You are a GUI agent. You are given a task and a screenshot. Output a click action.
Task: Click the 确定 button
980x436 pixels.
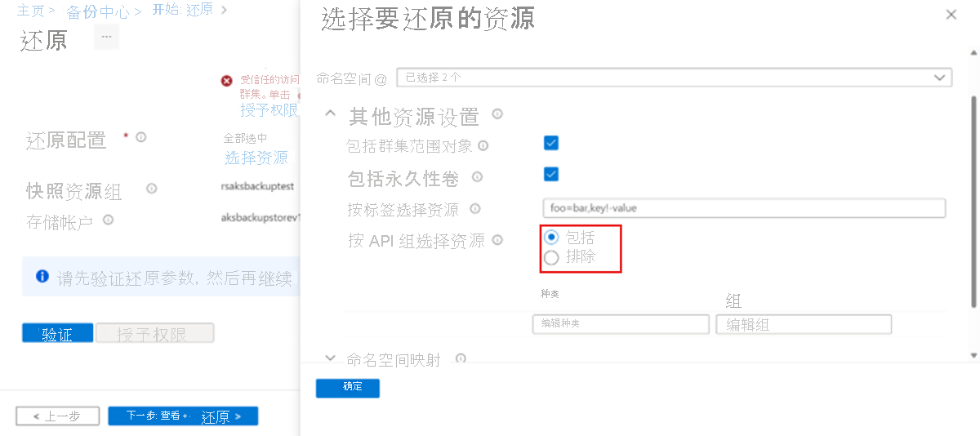pyautogui.click(x=348, y=388)
